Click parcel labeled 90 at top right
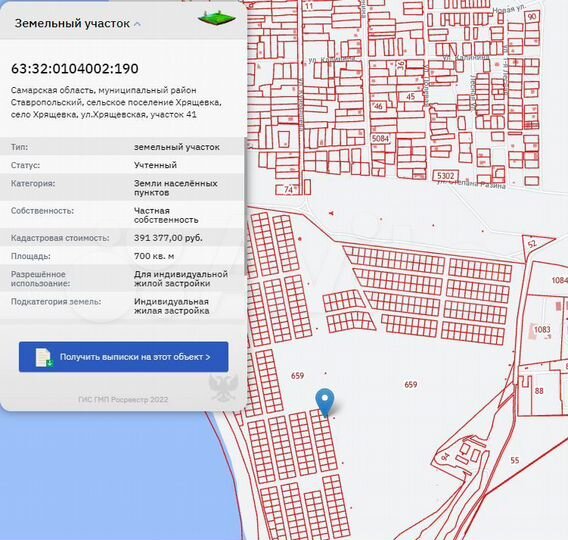The height and width of the screenshot is (540, 568). tap(532, 17)
